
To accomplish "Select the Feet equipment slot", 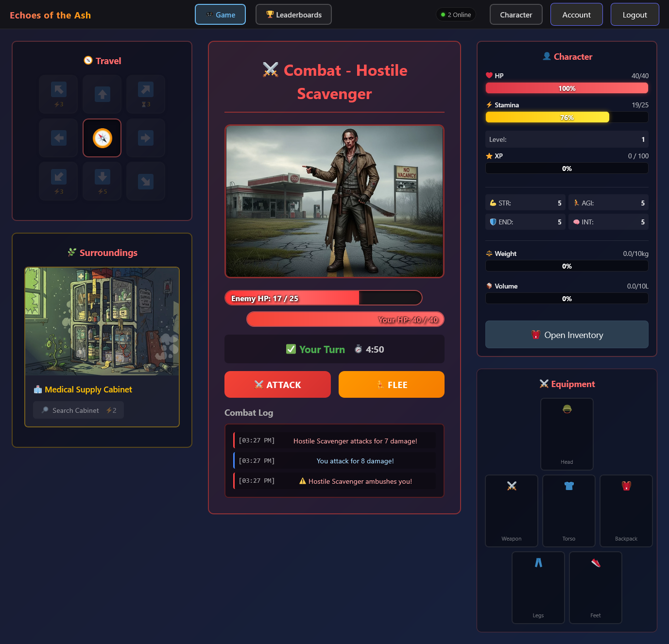I will pyautogui.click(x=595, y=587).
